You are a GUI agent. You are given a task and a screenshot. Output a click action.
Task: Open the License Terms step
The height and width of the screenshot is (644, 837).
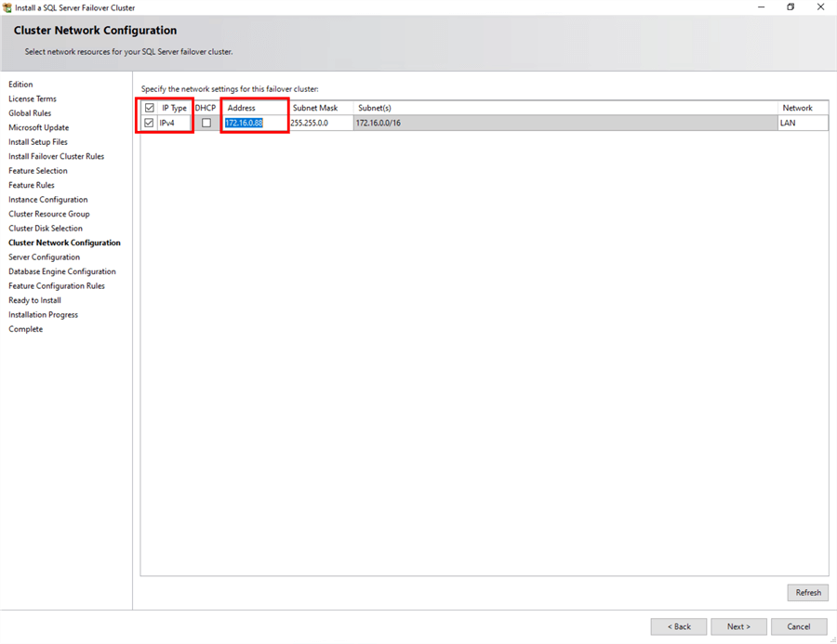point(32,99)
